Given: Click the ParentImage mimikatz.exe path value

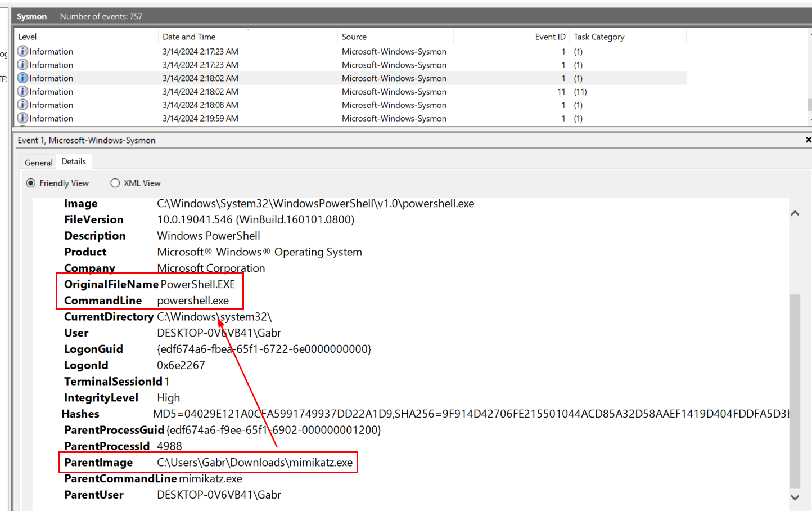Looking at the screenshot, I should coord(255,463).
